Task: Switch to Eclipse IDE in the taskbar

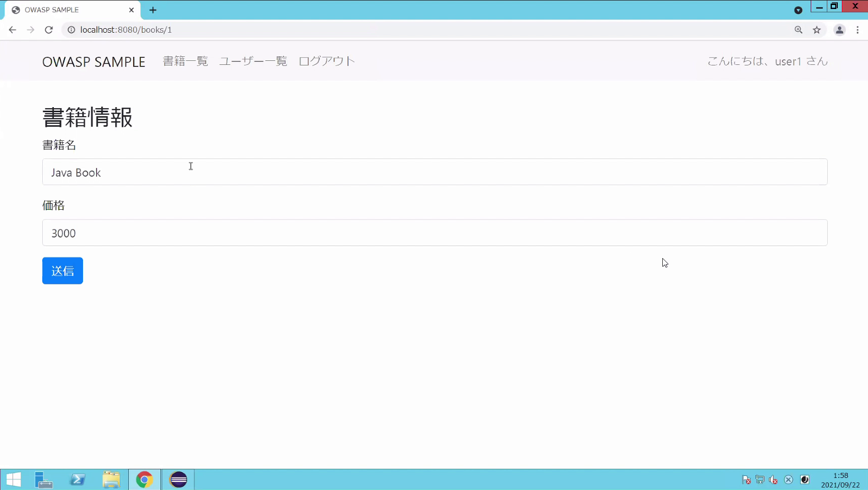Action: (179, 479)
